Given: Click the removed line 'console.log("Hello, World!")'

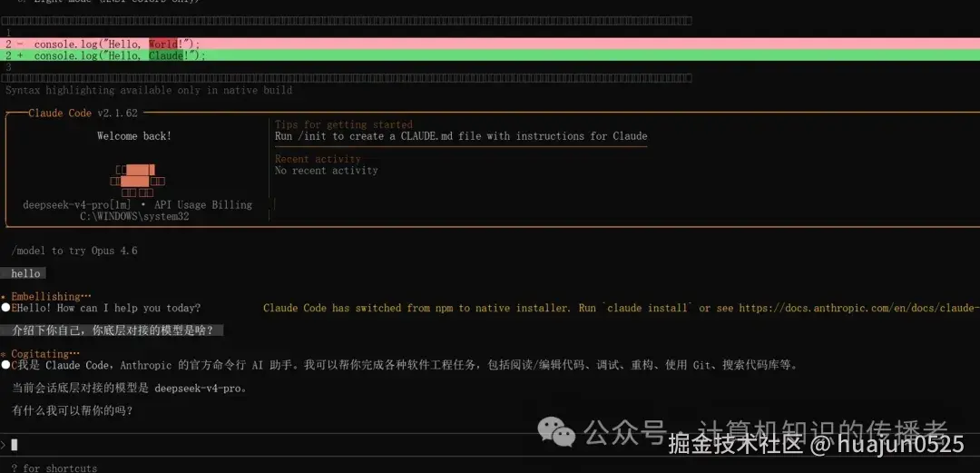Looking at the screenshot, I should (490, 44).
